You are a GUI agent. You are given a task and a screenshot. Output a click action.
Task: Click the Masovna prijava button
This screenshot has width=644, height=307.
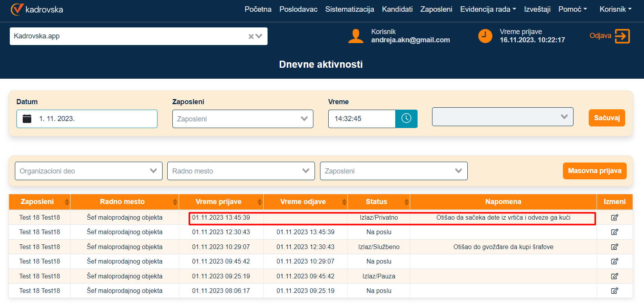pos(594,171)
